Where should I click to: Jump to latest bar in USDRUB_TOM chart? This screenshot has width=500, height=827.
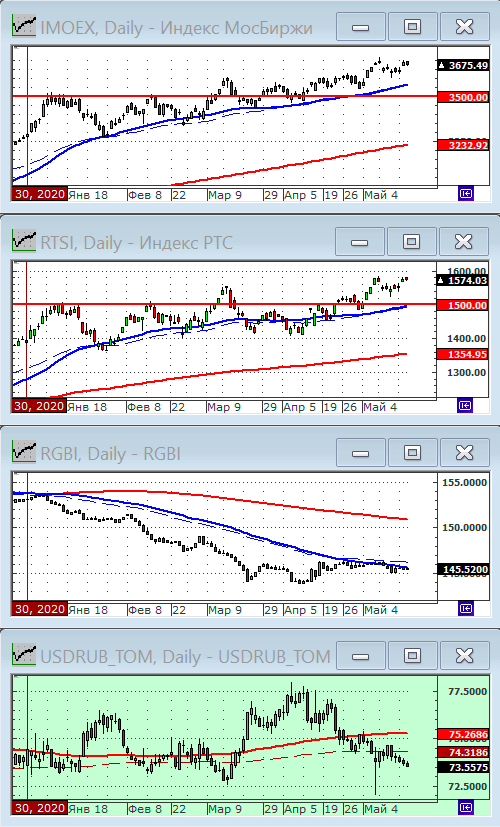[x=466, y=807]
